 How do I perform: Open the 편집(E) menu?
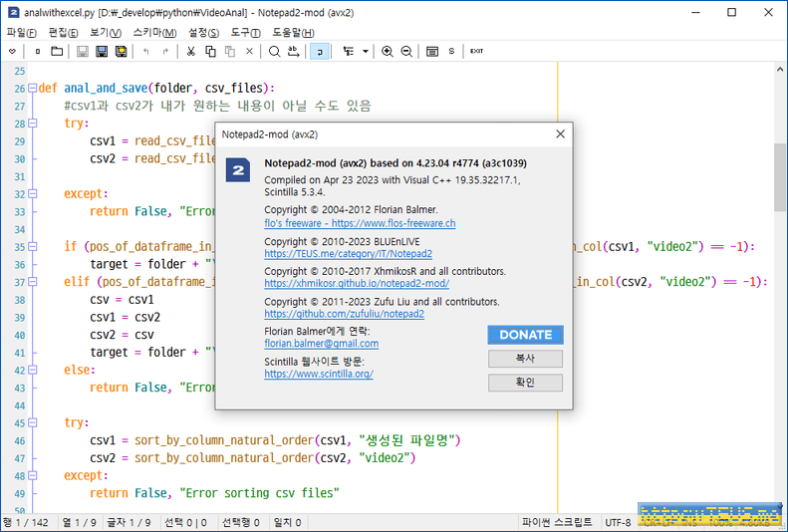[x=64, y=33]
